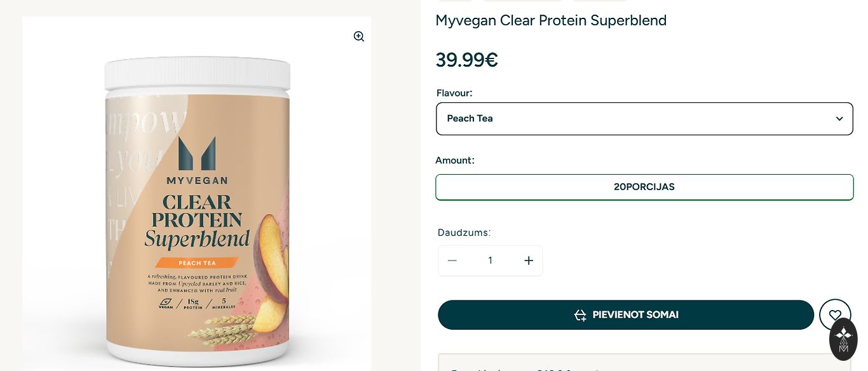Click the magnifier zoom icon on product image
Image resolution: width=868 pixels, height=371 pixels.
359,37
